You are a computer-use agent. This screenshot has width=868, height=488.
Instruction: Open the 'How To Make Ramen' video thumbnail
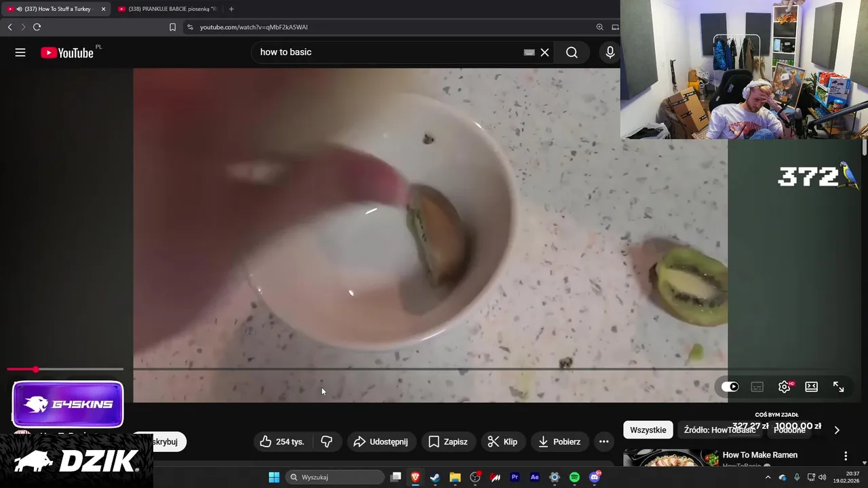671,458
